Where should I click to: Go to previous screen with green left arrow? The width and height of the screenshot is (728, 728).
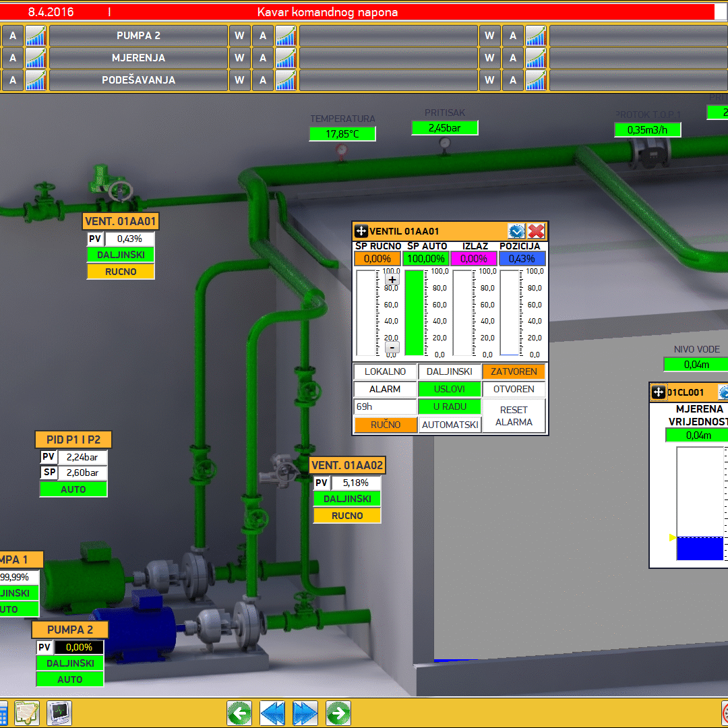tap(239, 712)
